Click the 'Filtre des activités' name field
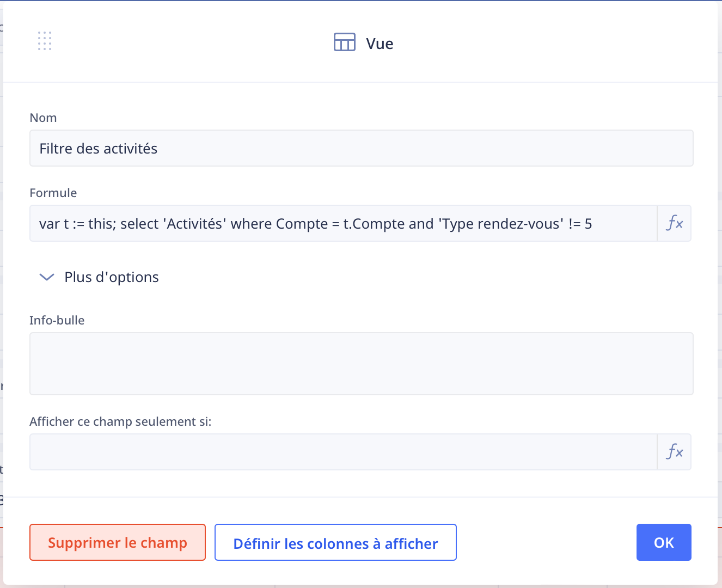The image size is (722, 588). click(361, 148)
